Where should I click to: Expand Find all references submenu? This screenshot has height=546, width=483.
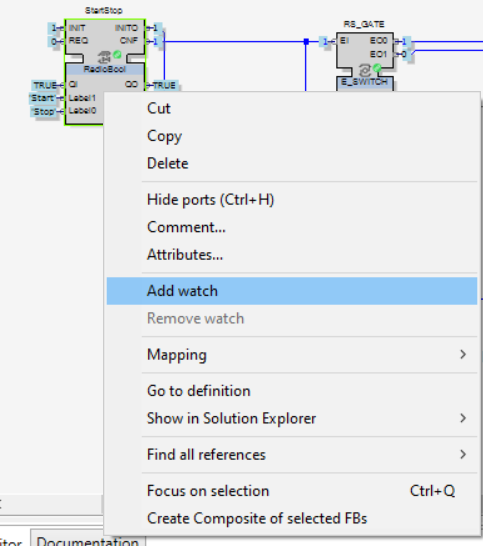(x=463, y=454)
